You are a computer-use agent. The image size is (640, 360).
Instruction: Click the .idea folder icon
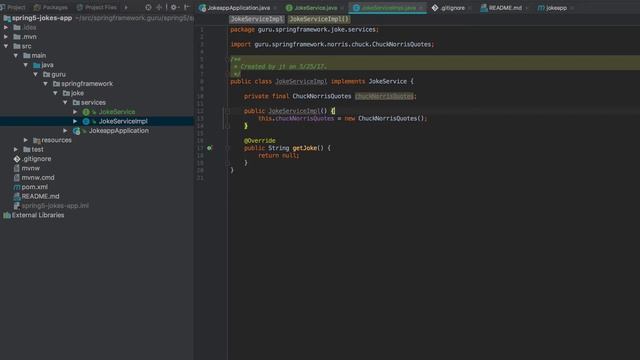(x=17, y=27)
